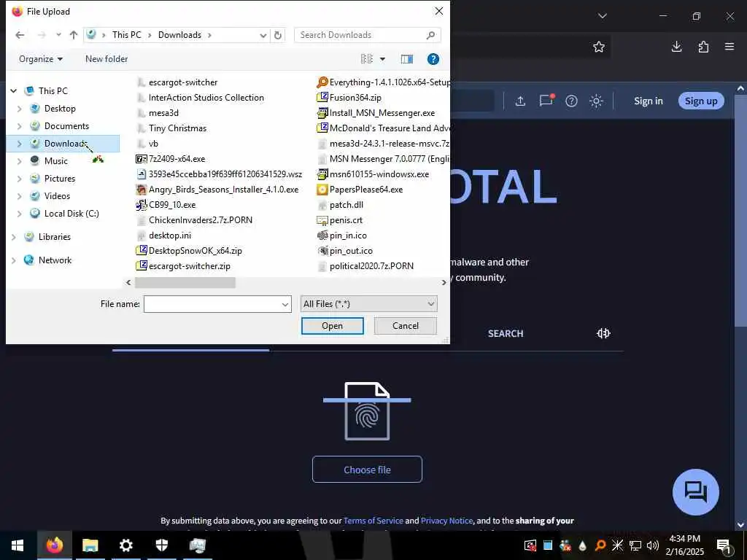The height and width of the screenshot is (560, 747).
Task: Click horizontal scrollbar in file list
Action: (x=185, y=282)
